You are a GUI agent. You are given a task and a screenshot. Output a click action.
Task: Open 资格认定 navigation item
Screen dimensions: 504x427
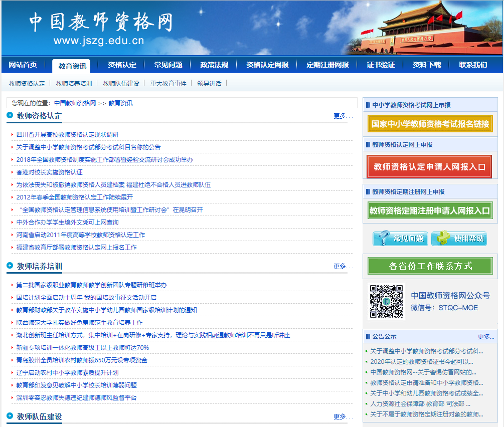[x=122, y=65]
